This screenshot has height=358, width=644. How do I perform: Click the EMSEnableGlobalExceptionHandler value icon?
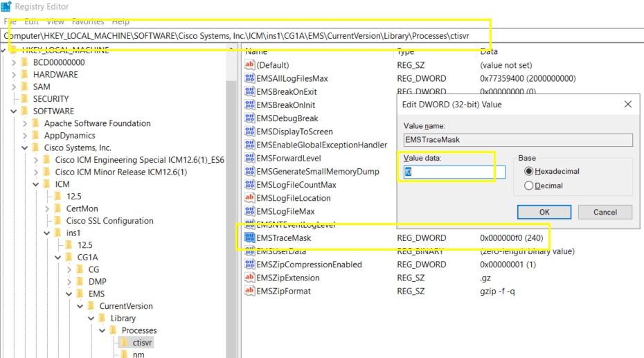[249, 145]
